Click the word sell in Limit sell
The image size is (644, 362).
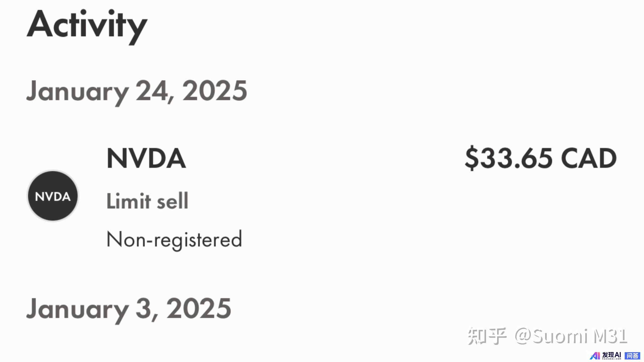[x=173, y=201]
